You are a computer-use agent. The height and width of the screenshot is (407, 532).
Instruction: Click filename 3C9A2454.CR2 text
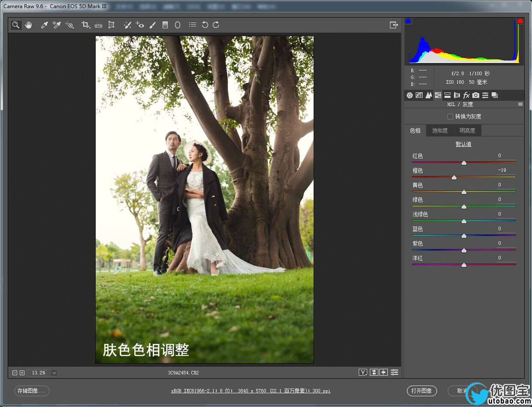183,373
